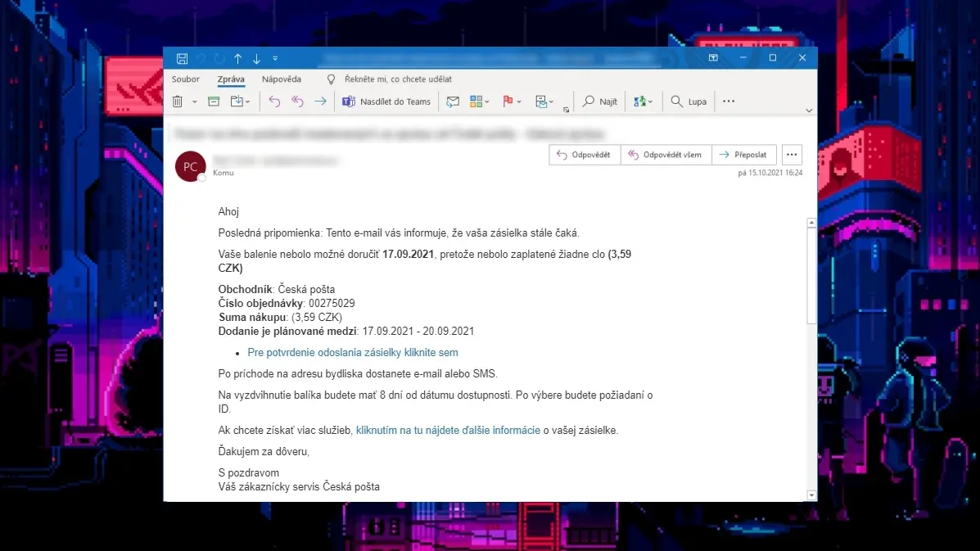Viewport: 980px width, 551px height.
Task: Open the Categorize color squares dropdown
Action: pyautogui.click(x=480, y=102)
